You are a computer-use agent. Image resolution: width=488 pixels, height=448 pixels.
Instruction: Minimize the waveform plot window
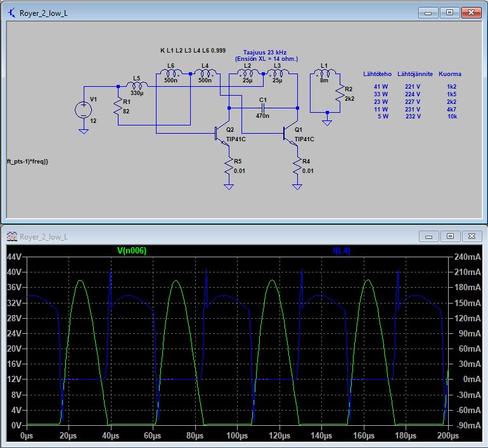click(x=428, y=236)
